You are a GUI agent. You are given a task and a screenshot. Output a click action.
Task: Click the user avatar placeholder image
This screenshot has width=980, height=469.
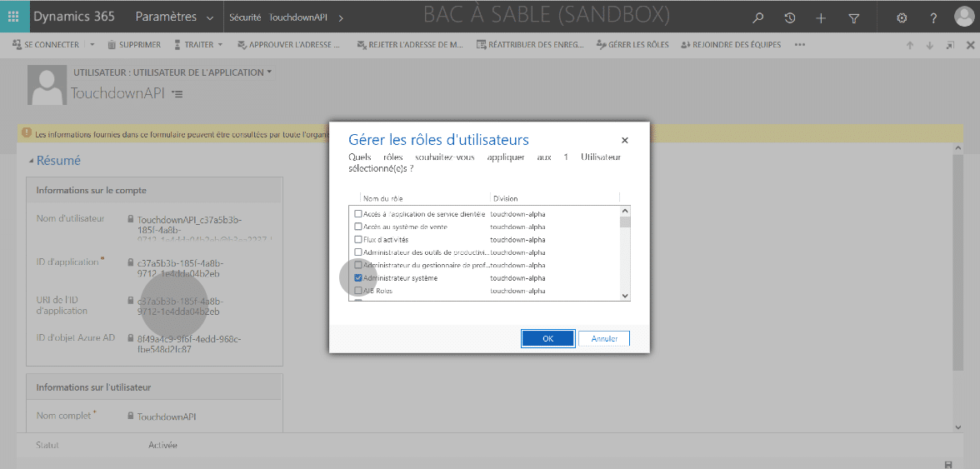point(47,84)
